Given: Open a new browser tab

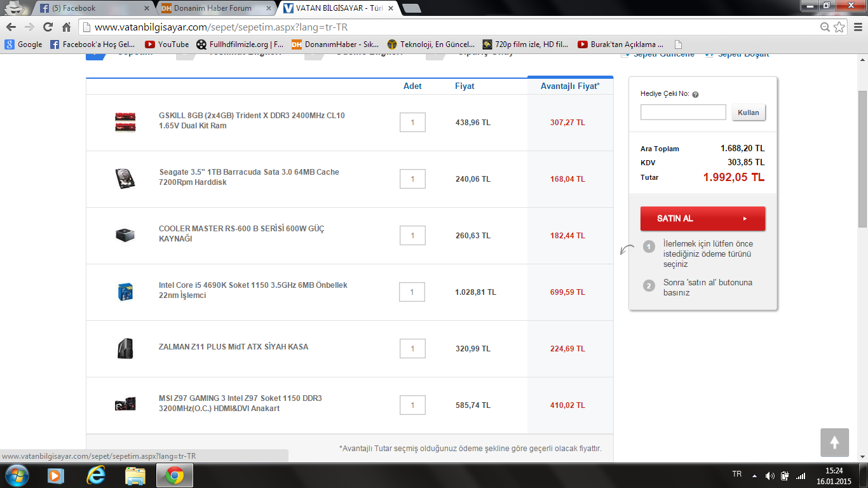Looking at the screenshot, I should pos(412,8).
